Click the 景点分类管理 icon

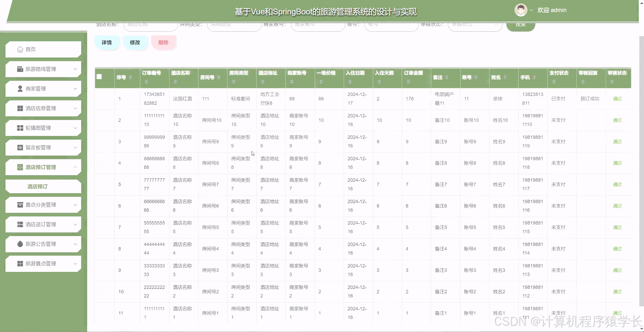[20, 205]
